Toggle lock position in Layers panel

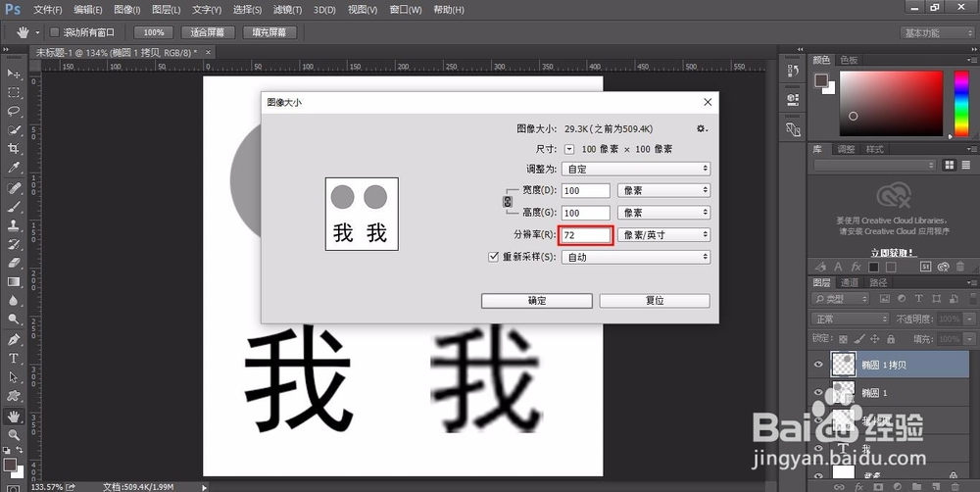(x=874, y=339)
